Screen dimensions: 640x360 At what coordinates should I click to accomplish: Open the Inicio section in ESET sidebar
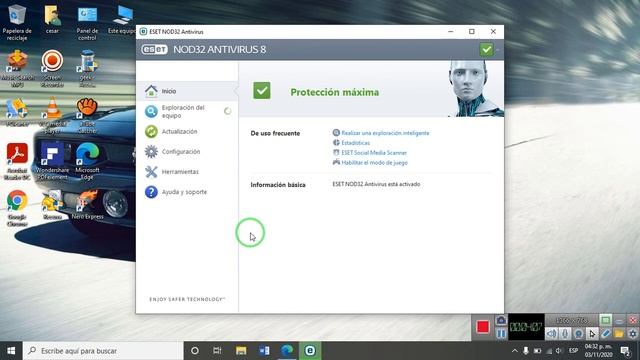[187, 91]
